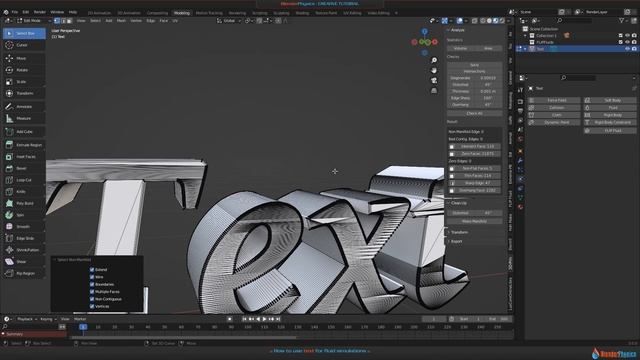
Task: Pick the Shrink/Fatten tool
Action: point(24,250)
